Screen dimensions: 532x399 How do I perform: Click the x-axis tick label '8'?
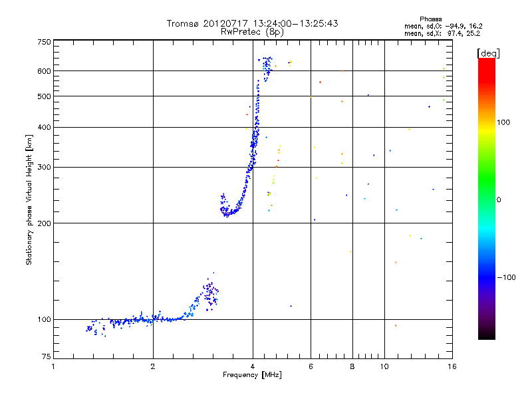click(x=352, y=366)
